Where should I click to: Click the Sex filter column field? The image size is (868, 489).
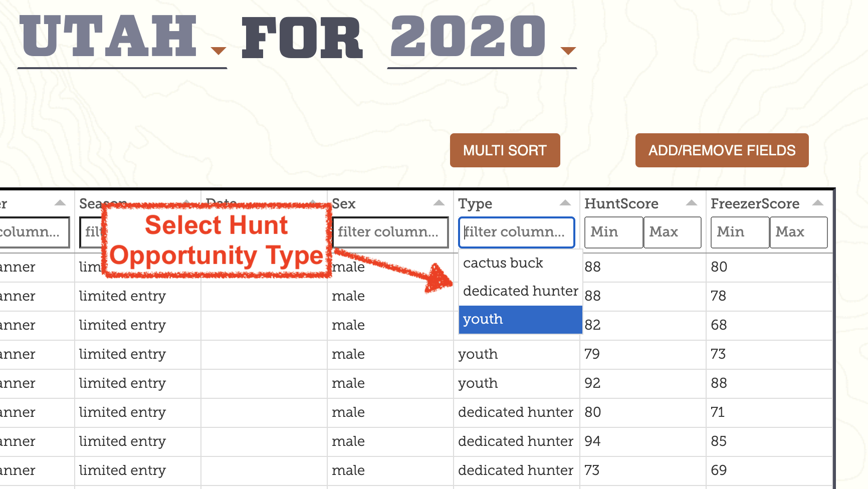pos(390,232)
